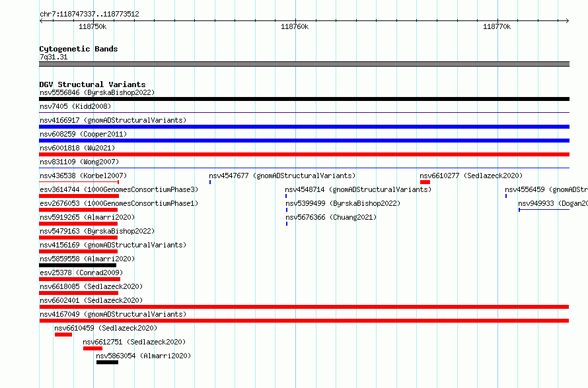Select the long red nsv4167049 bar
This screenshot has height=388, width=588.
point(304,321)
